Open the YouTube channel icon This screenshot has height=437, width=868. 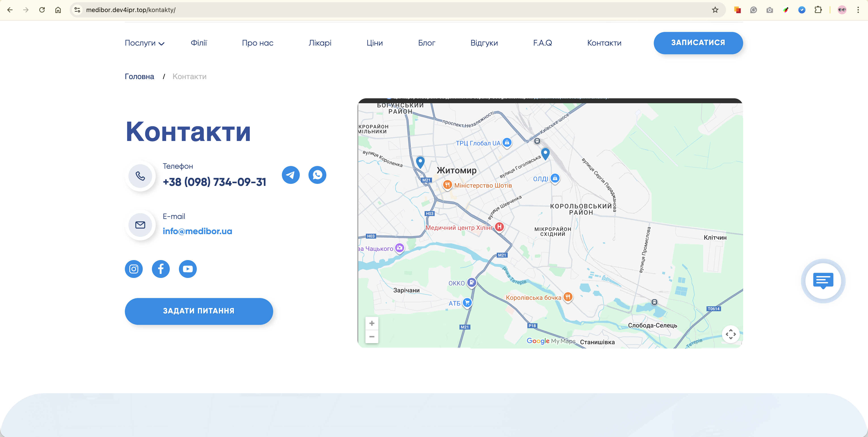[188, 269]
